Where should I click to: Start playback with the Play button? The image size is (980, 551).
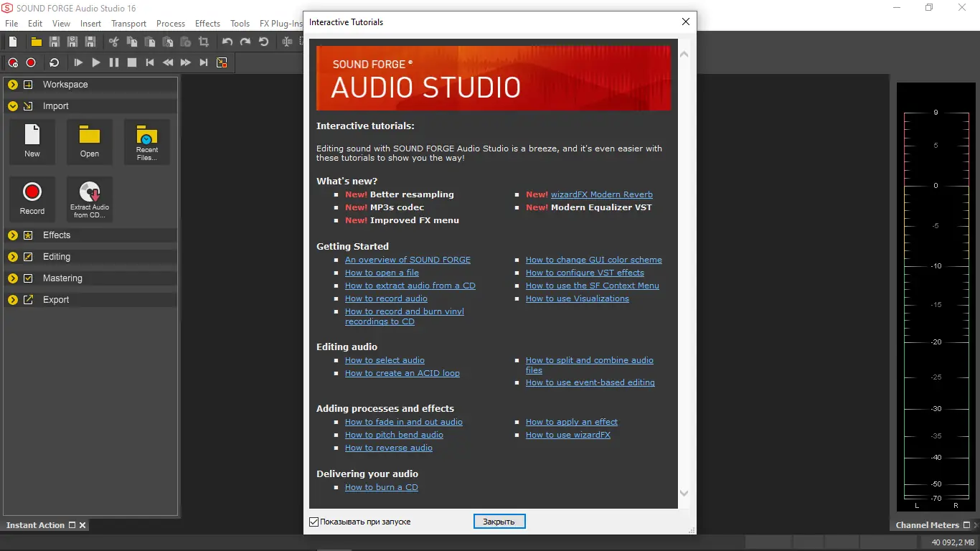pos(95,62)
